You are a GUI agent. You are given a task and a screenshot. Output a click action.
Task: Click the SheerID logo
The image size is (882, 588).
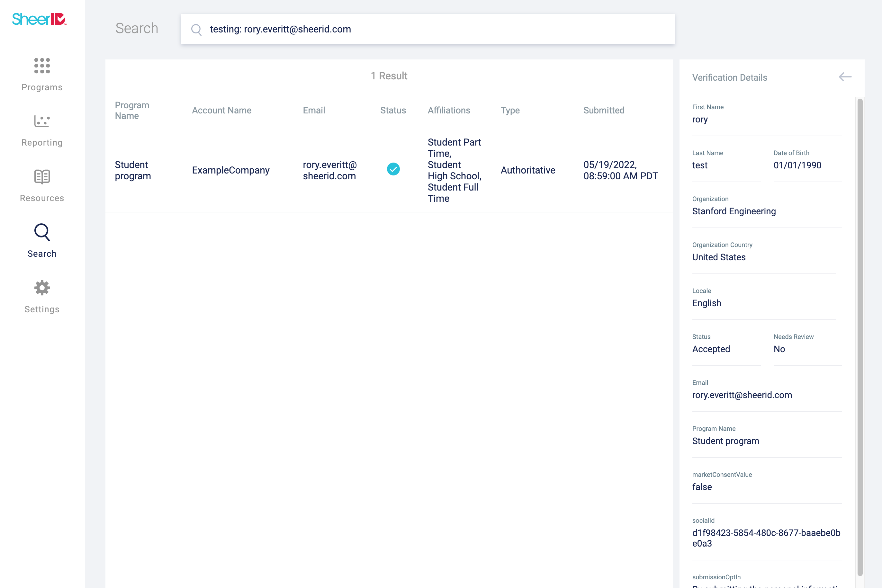click(40, 19)
